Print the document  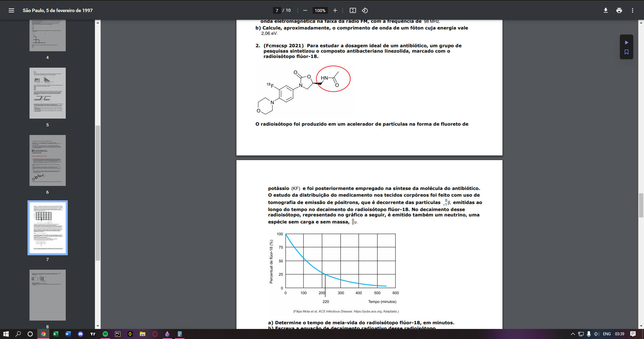[619, 10]
